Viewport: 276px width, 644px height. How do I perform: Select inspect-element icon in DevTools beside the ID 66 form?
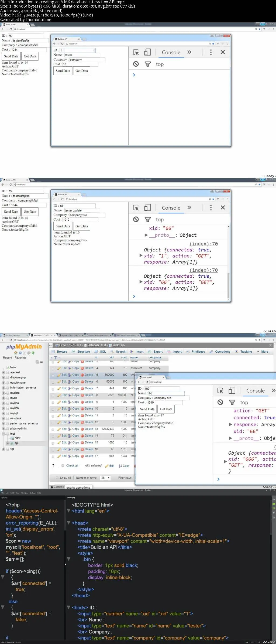click(x=136, y=208)
